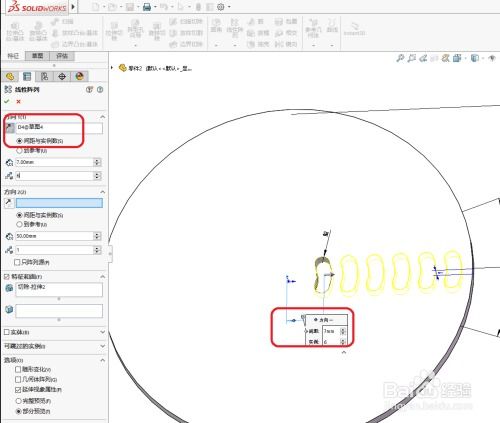This screenshot has width=500, height=423.
Task: Click the 7.00mm spacing stepper arrows
Action: point(97,162)
